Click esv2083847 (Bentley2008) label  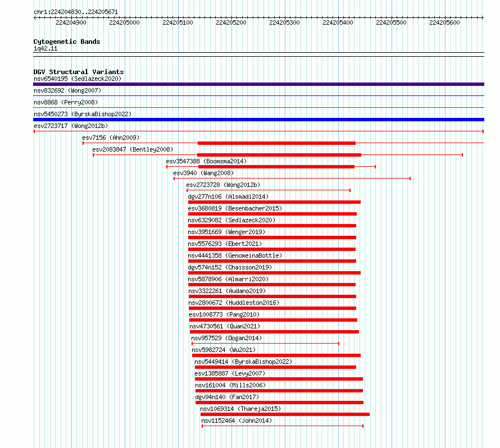coord(133,149)
